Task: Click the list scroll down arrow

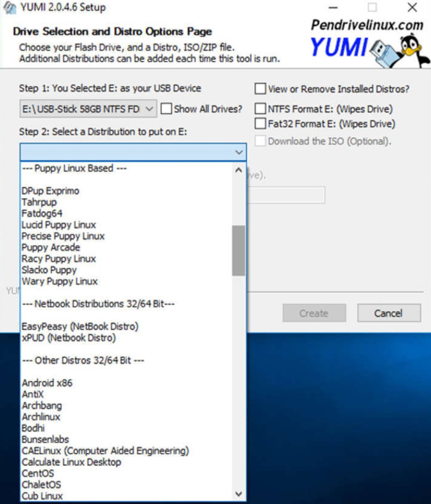Action: [x=238, y=494]
